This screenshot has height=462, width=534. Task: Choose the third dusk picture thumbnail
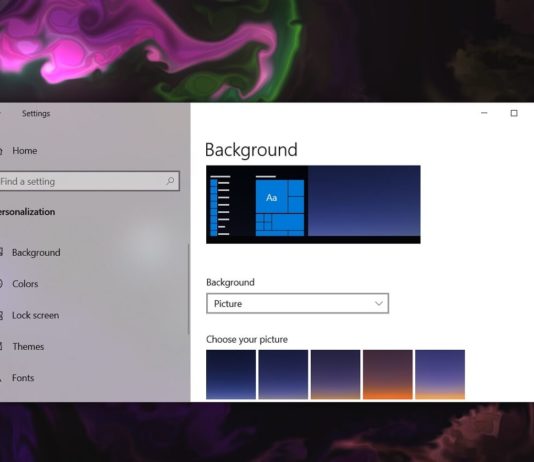335,375
